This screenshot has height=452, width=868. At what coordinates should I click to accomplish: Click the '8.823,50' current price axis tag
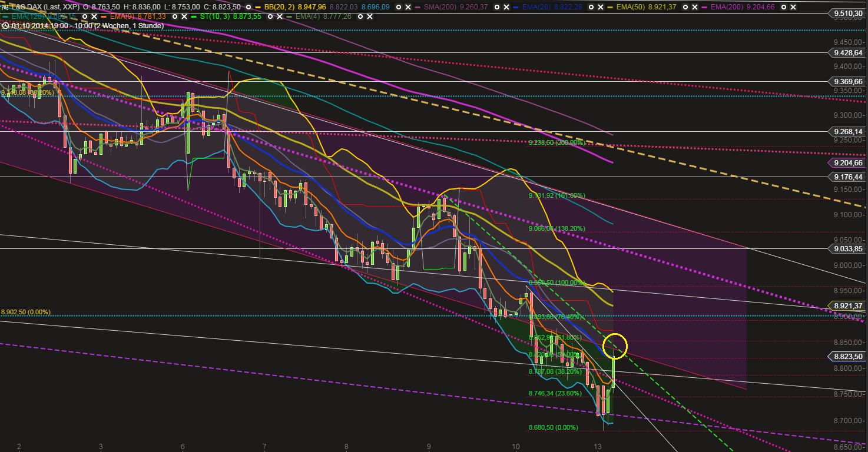848,356
